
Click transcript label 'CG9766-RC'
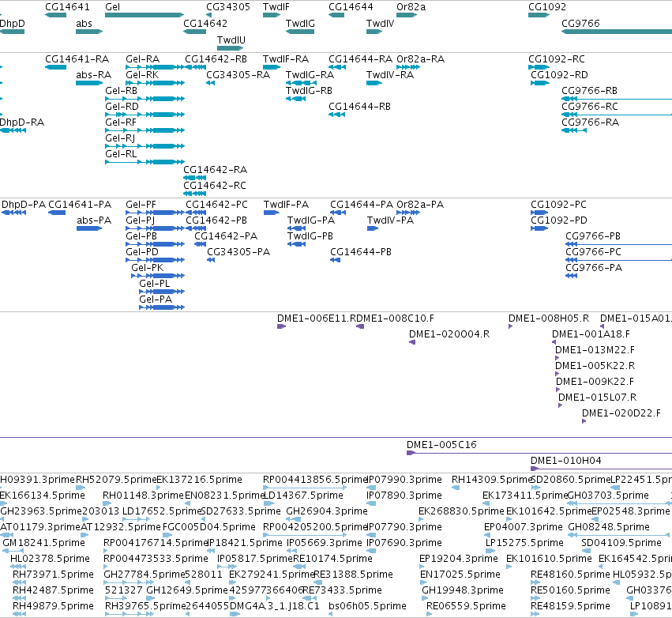[590, 107]
